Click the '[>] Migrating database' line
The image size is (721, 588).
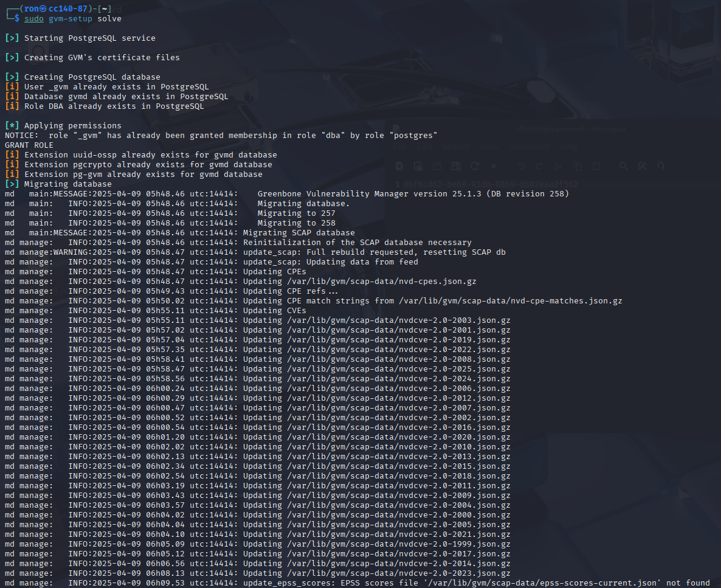click(x=58, y=184)
